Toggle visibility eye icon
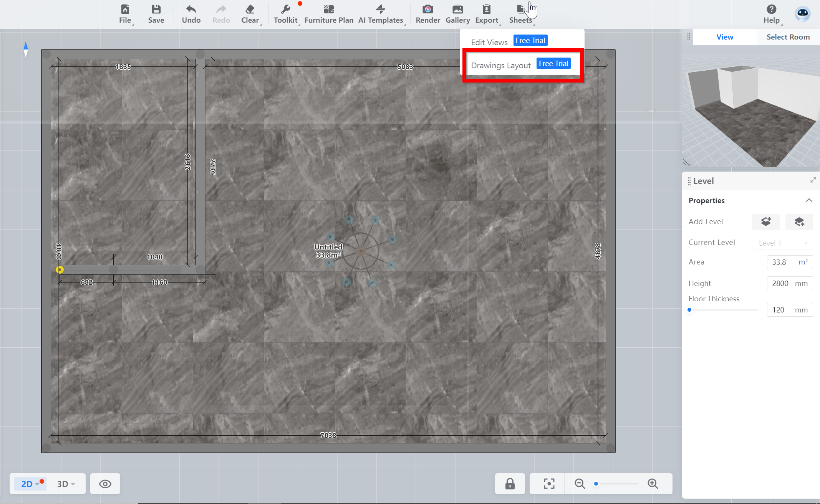 pyautogui.click(x=105, y=484)
